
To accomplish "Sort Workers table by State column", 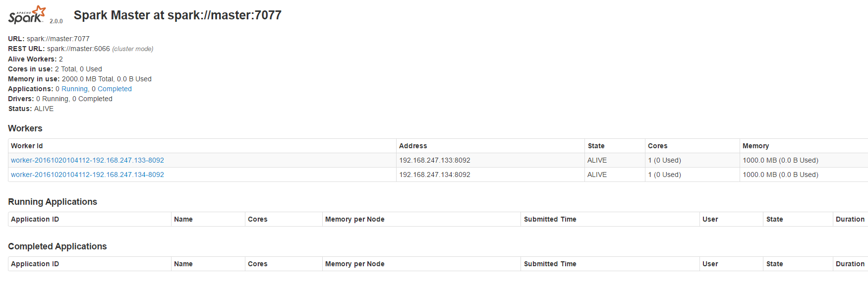I will (x=596, y=146).
